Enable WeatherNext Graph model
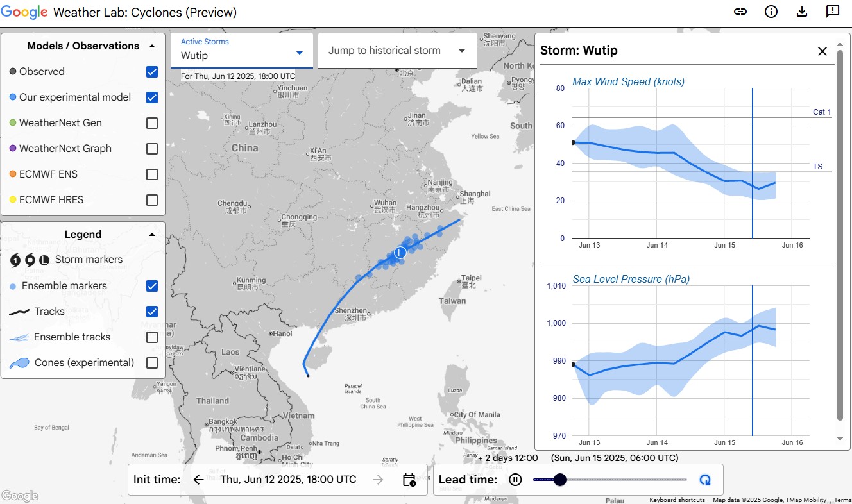Viewport: 852px width, 504px height. (x=152, y=149)
